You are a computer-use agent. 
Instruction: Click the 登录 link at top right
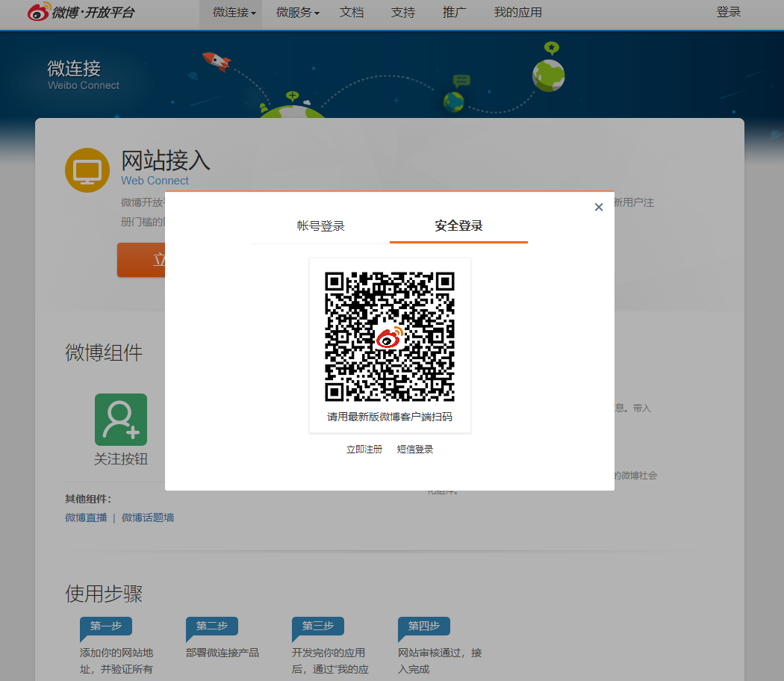point(729,12)
